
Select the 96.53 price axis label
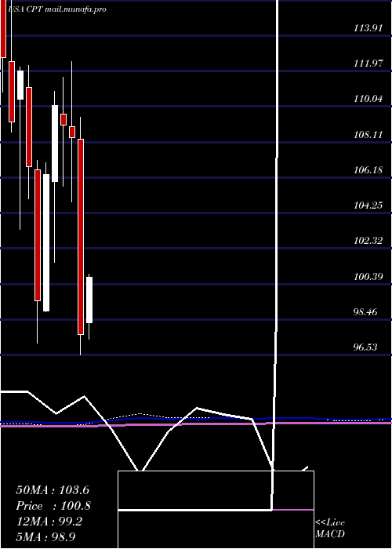(366, 347)
